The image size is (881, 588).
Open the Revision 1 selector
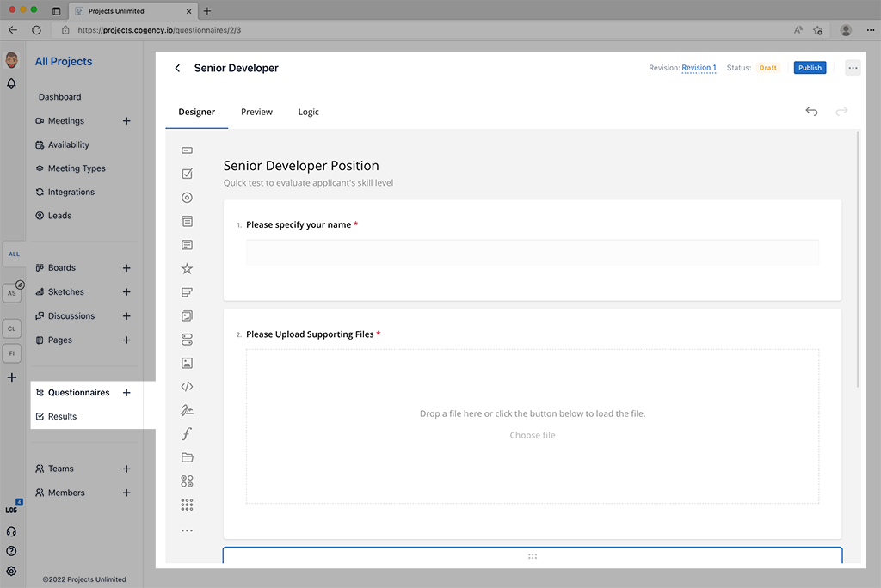[699, 68]
